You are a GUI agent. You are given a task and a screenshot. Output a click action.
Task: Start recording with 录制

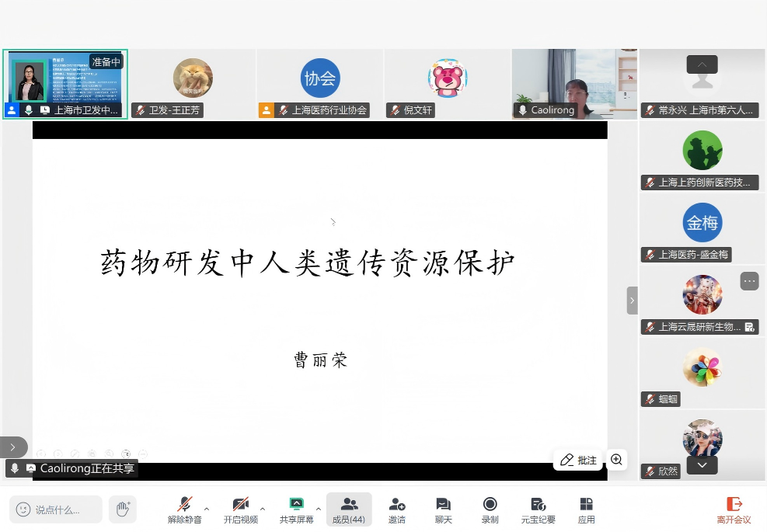point(490,509)
